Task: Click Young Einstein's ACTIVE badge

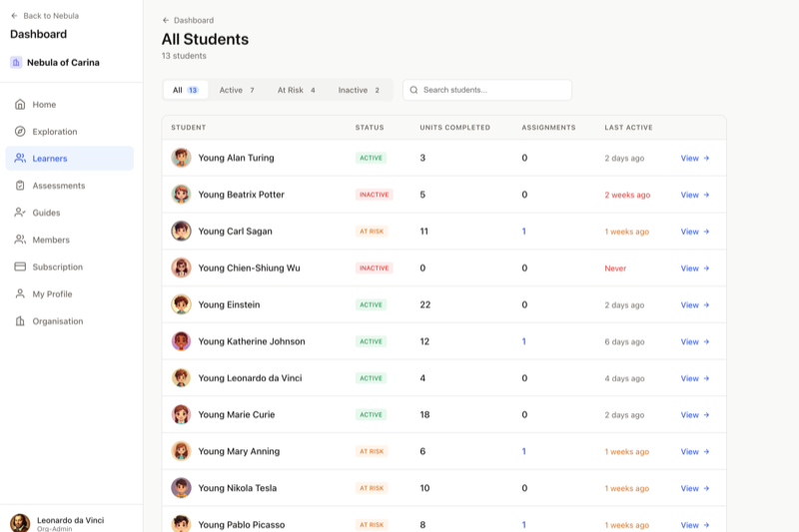Action: click(371, 304)
